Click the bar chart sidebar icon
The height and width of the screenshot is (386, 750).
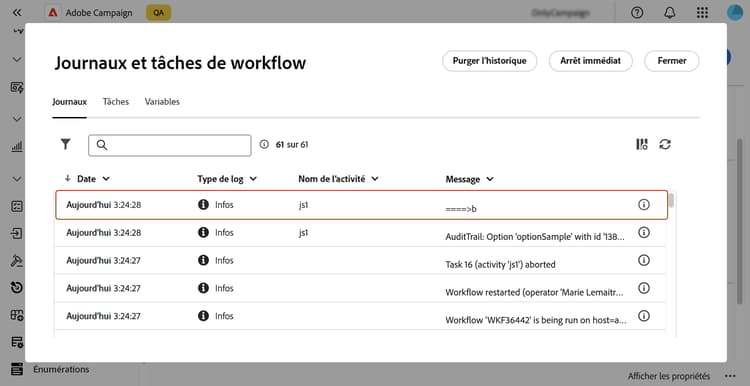[x=17, y=146]
